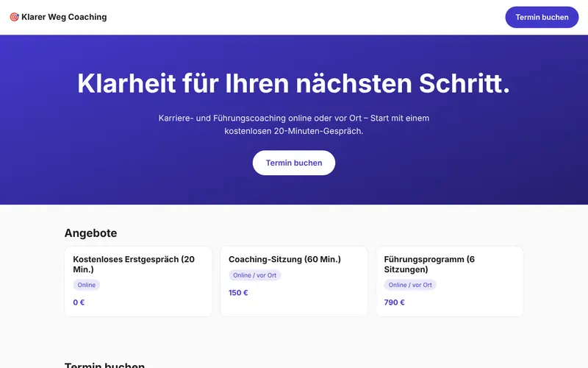588x368 pixels.
Task: Click the Termin buchen section heading at the bottom
Action: pyautogui.click(x=104, y=365)
